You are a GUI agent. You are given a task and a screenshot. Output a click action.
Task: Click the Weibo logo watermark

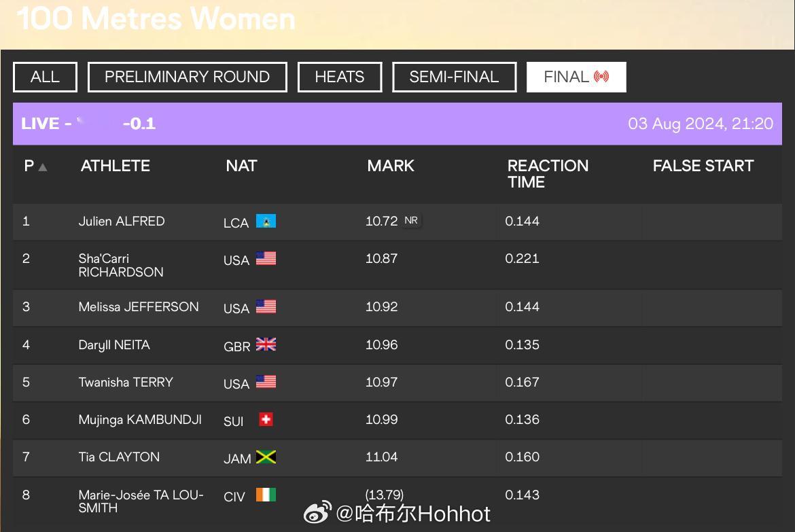coord(317,512)
